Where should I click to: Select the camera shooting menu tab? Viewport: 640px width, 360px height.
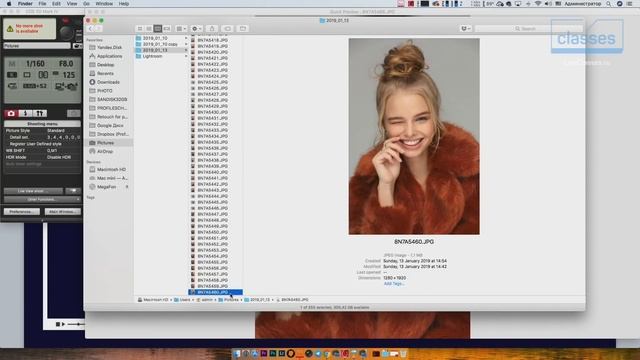[x=11, y=113]
